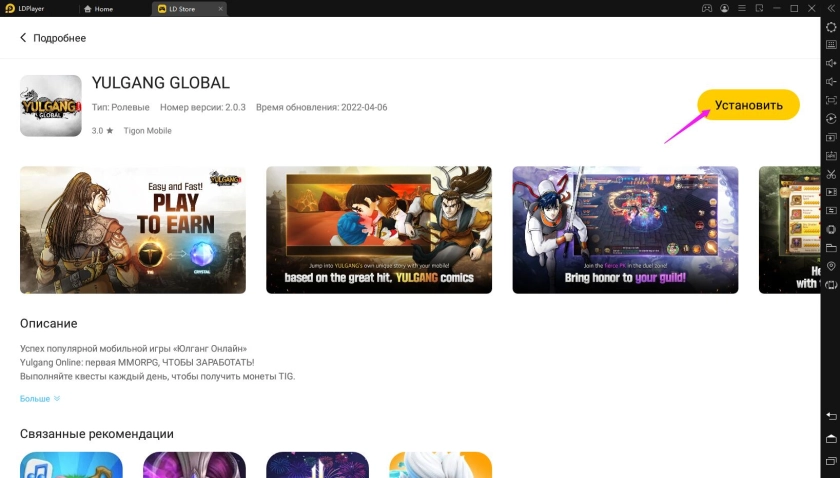This screenshot has width=840, height=478.
Task: Open the Play to Earn screenshot
Action: tap(133, 230)
